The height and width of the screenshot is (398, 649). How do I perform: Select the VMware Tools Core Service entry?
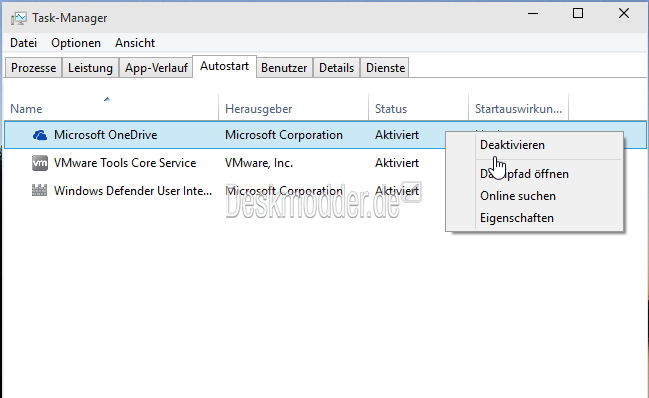125,163
